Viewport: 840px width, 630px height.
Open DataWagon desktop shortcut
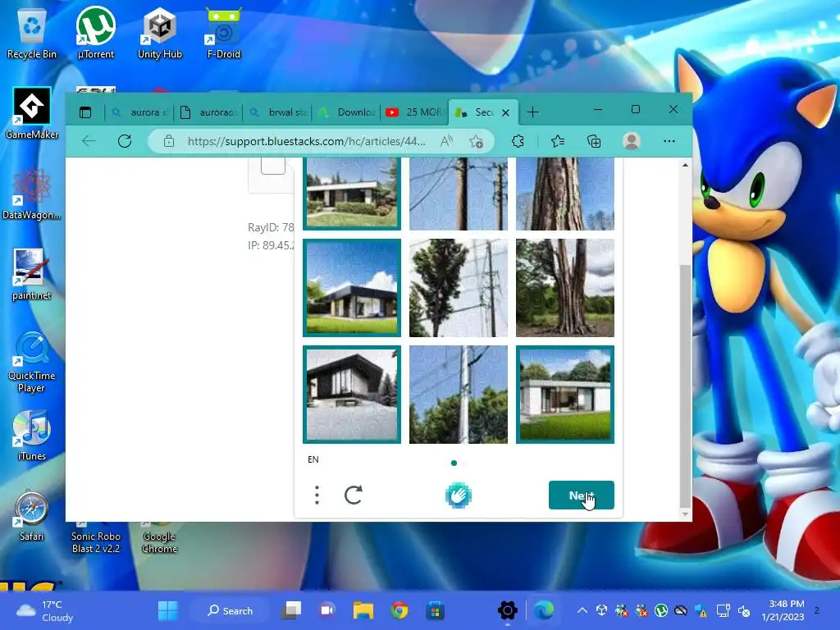click(x=32, y=194)
